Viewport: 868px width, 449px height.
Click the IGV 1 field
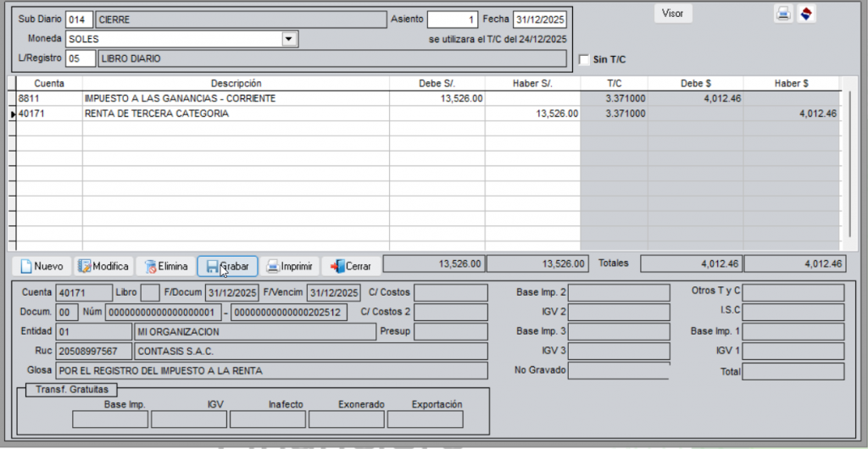793,351
